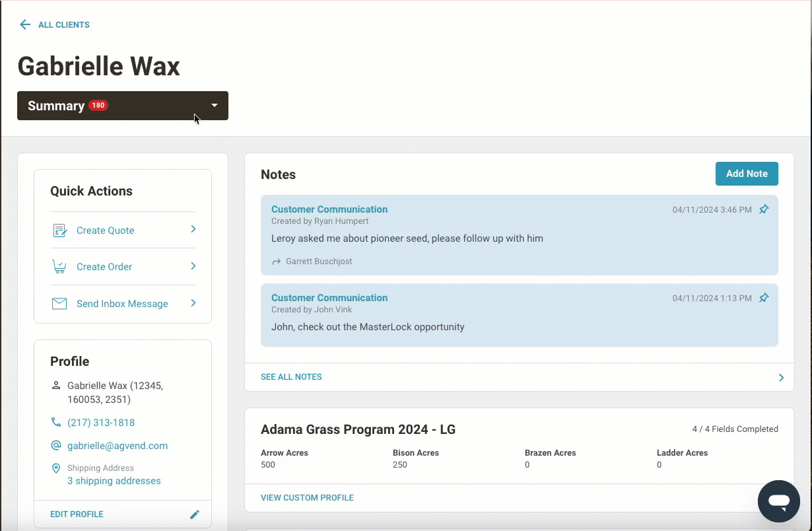Call the number (217) 313-1818
812x531 pixels.
pos(101,423)
